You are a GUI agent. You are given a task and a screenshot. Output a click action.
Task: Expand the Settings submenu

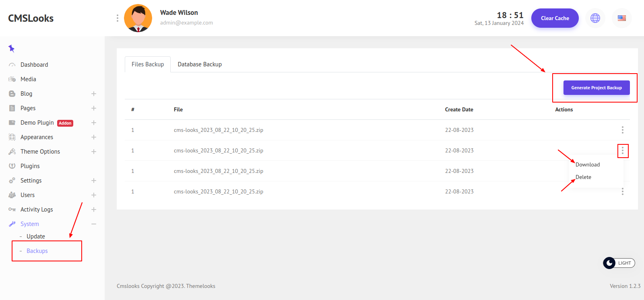pyautogui.click(x=94, y=181)
